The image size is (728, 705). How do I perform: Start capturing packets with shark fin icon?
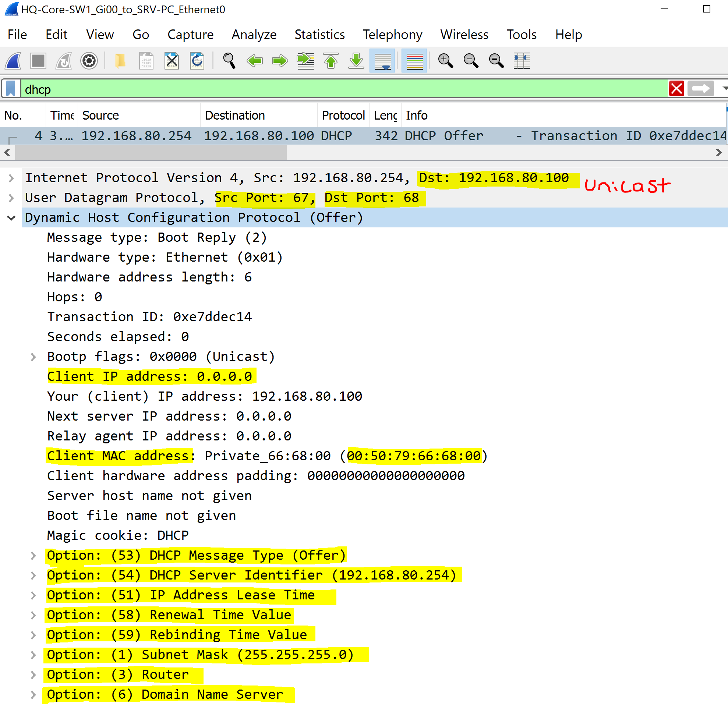[x=13, y=60]
